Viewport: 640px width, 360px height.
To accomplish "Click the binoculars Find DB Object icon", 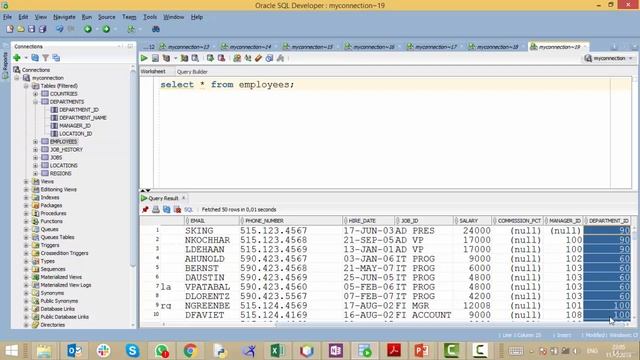I will pyautogui.click(x=156, y=29).
